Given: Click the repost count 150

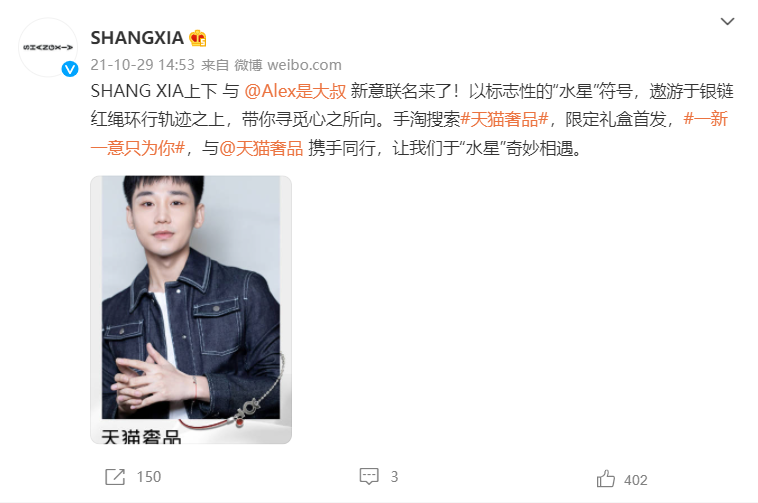Looking at the screenshot, I should [149, 477].
